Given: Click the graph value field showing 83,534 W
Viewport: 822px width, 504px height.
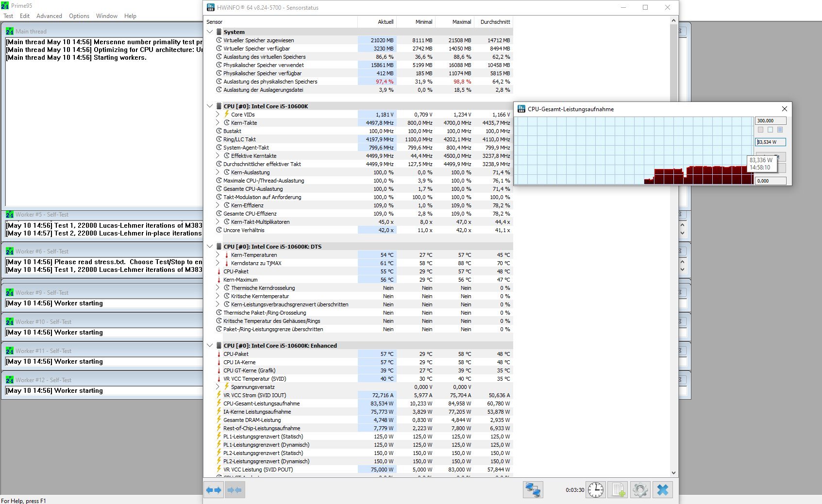Looking at the screenshot, I should click(771, 142).
